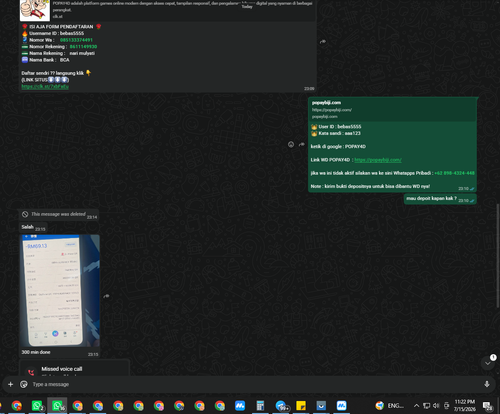
Task: Click the volume speaker tray icon
Action: pos(436,406)
